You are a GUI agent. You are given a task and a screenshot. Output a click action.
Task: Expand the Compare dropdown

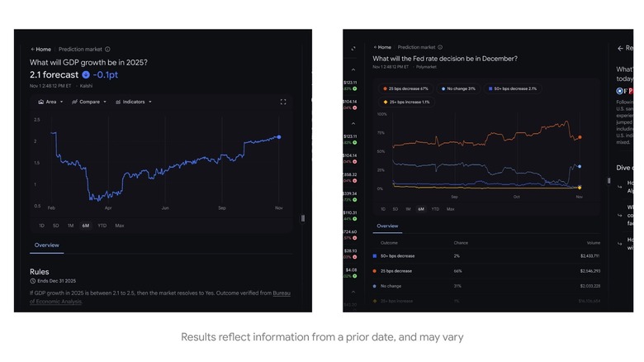click(x=88, y=102)
